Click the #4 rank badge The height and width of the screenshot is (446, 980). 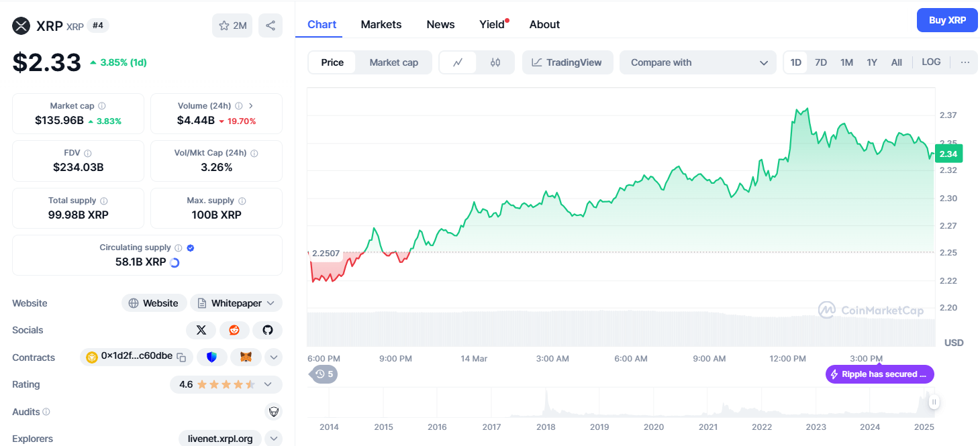pos(98,25)
